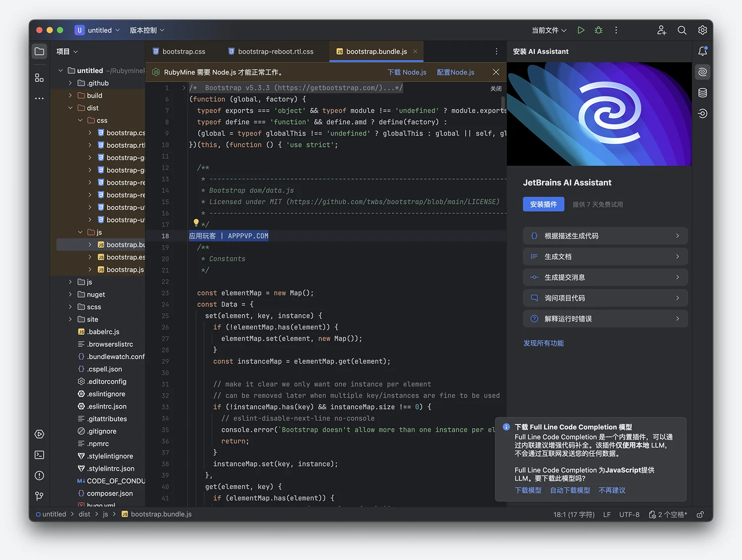Image resolution: width=742 pixels, height=560 pixels.
Task: Click the dist breadcrumb in the navigation bar
Action: (x=85, y=514)
